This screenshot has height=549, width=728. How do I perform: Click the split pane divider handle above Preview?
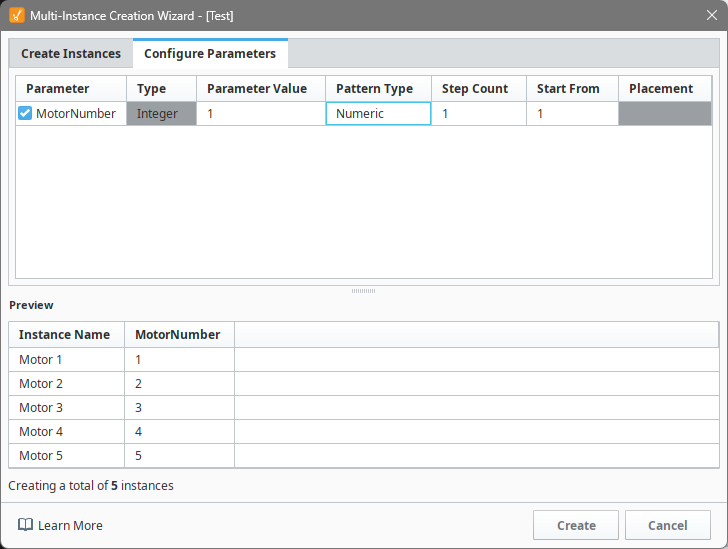364,291
